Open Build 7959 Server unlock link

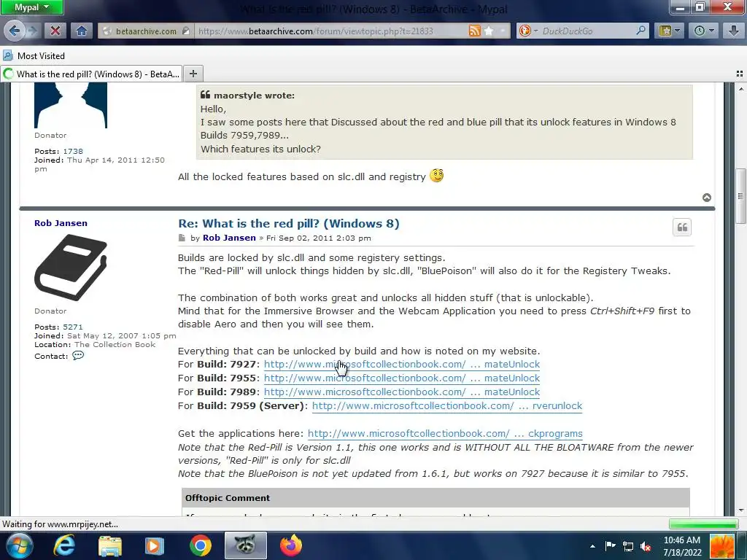coord(447,405)
